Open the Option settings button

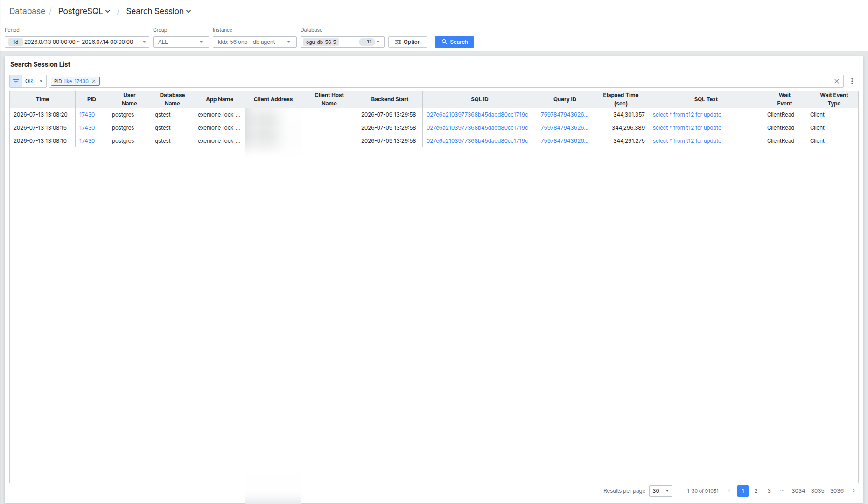click(408, 42)
